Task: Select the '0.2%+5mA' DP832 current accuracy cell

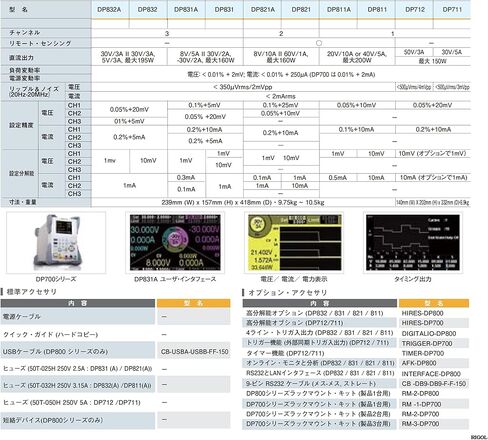Action: click(129, 137)
